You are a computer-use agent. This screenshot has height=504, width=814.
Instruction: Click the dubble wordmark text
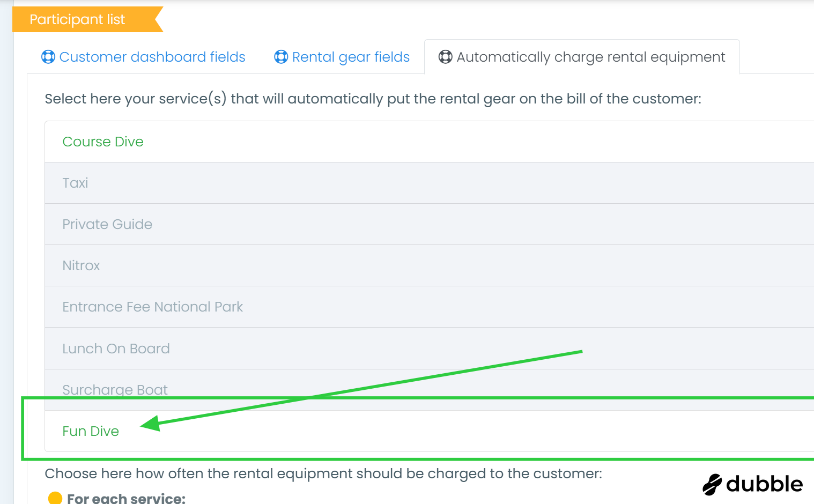[x=764, y=484]
